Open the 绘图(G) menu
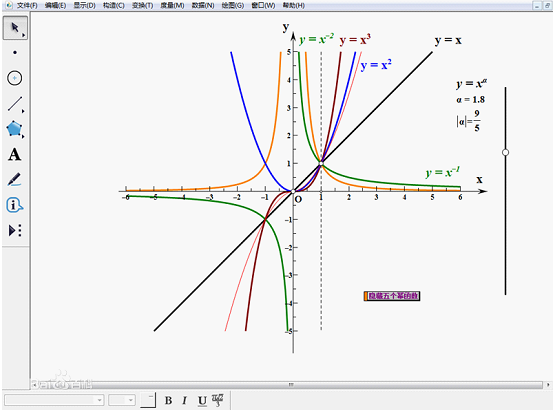553x410 pixels. (233, 5)
